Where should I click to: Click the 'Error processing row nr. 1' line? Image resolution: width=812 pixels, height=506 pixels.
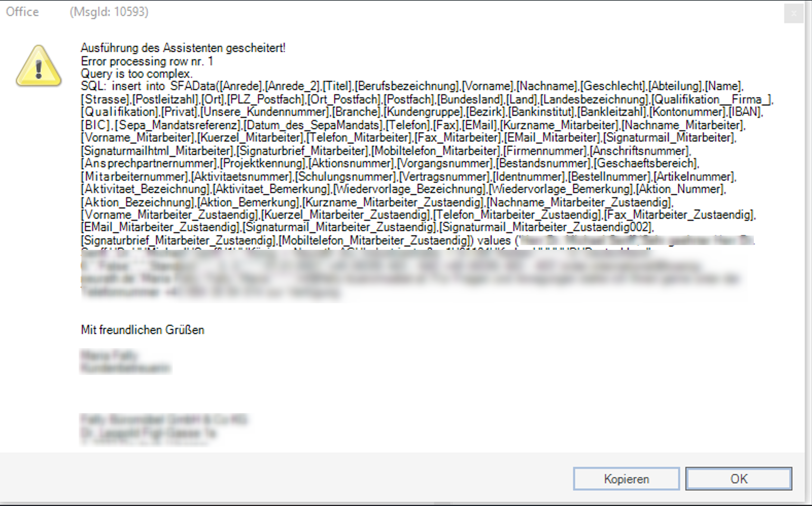point(147,61)
